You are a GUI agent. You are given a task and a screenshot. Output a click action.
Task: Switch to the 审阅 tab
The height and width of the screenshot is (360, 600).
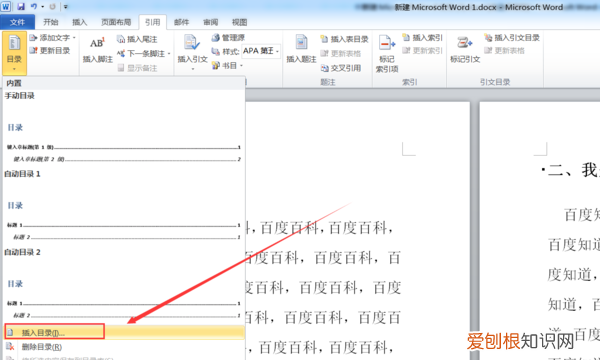210,22
